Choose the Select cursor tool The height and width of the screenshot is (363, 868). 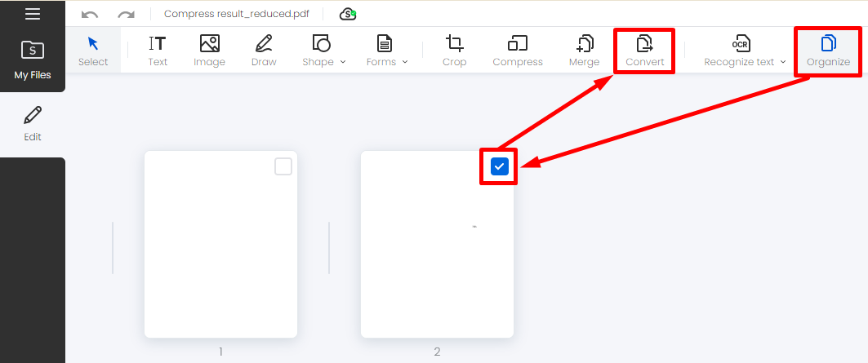coord(93,51)
